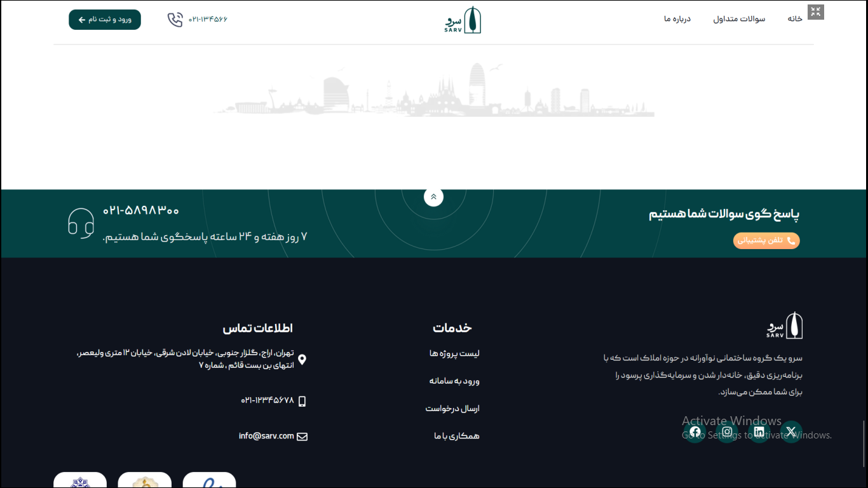Click the location pin icon beside address
This screenshot has width=868, height=488.
point(302,360)
